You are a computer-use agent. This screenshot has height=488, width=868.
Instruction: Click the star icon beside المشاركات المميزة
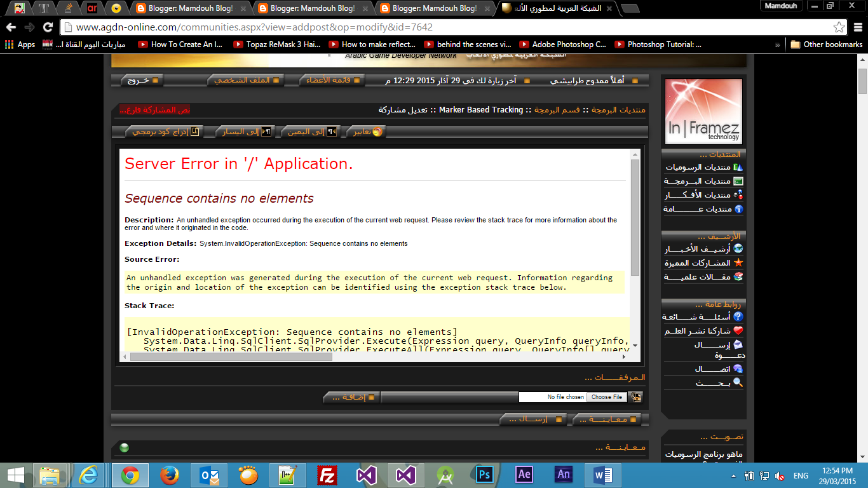738,263
